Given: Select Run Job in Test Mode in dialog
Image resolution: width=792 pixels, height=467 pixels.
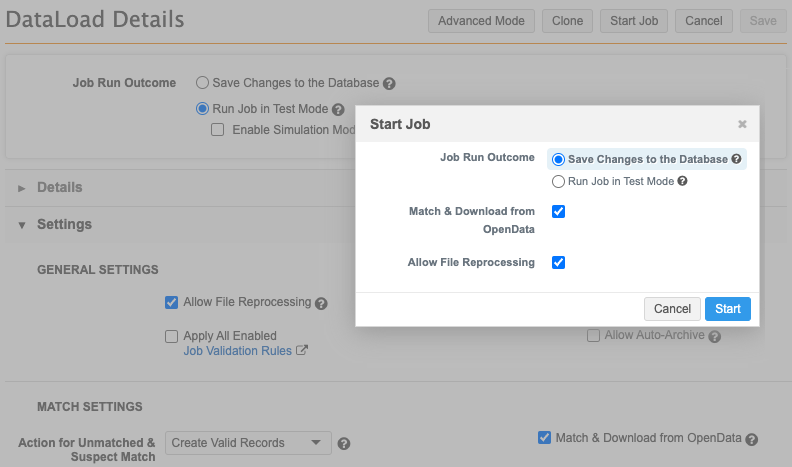Looking at the screenshot, I should pos(559,182).
